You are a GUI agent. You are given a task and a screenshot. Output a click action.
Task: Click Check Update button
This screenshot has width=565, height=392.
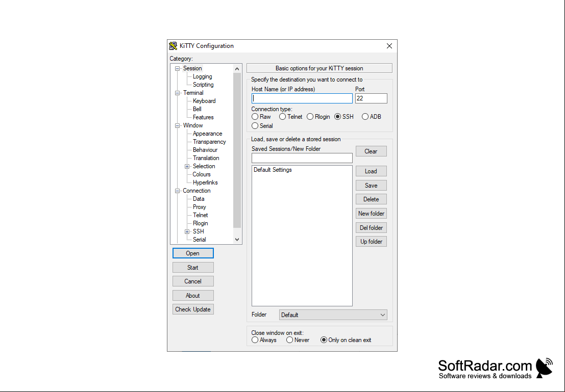[x=193, y=309]
